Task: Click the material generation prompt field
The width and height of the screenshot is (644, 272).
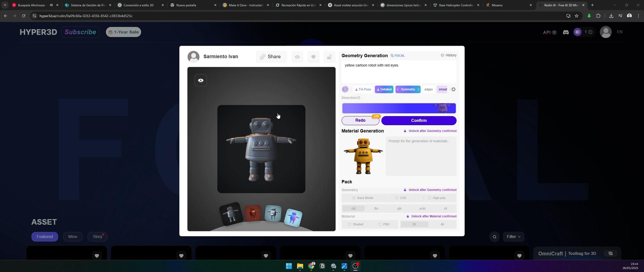Action: click(421, 156)
